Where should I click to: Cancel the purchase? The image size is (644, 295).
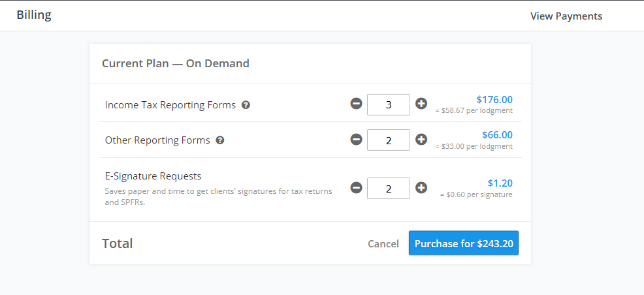[383, 243]
